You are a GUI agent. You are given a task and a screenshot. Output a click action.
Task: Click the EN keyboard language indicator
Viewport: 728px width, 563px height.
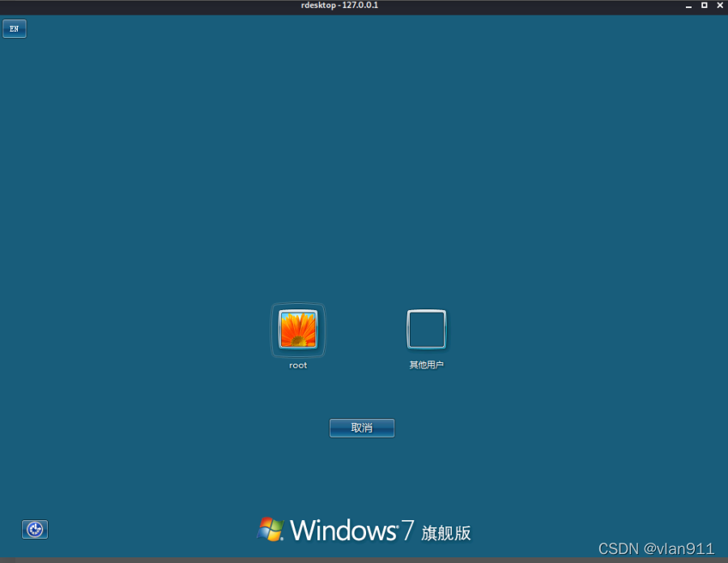point(14,28)
